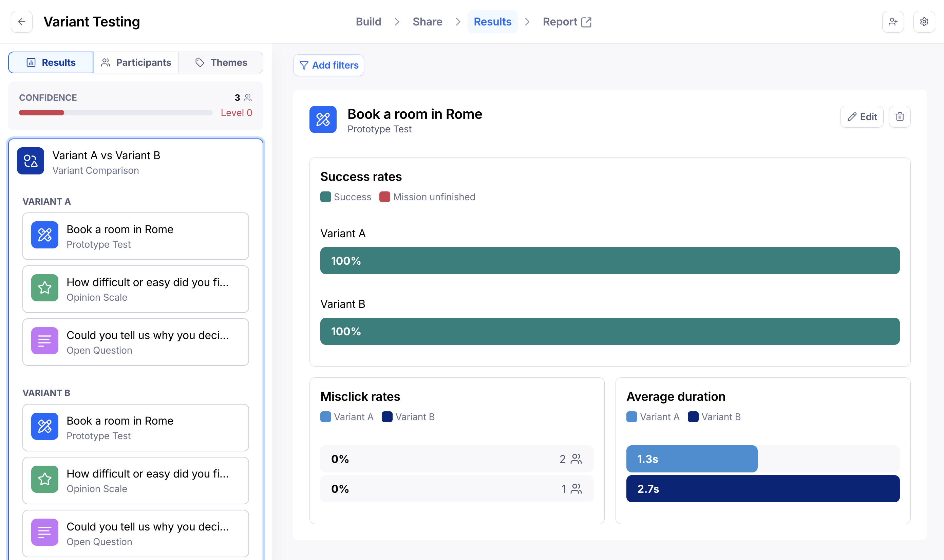Click the back arrow button
The image size is (944, 560).
(21, 22)
